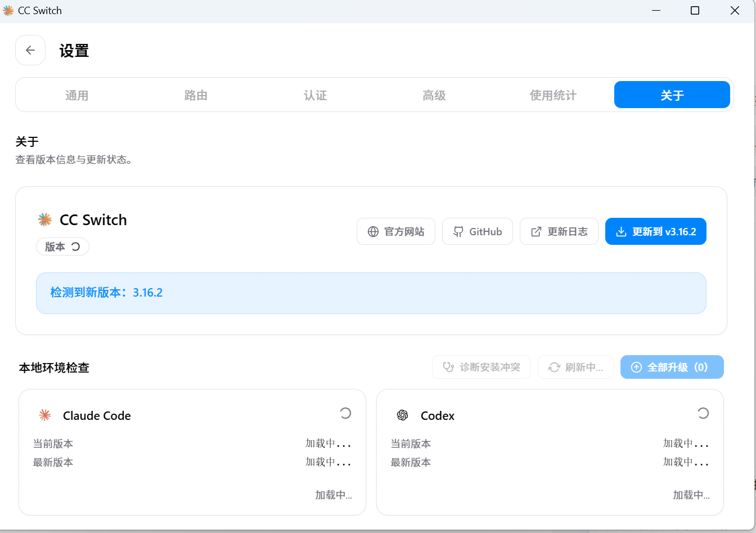756x533 pixels.
Task: Select the 关于 tab
Action: pyautogui.click(x=672, y=95)
